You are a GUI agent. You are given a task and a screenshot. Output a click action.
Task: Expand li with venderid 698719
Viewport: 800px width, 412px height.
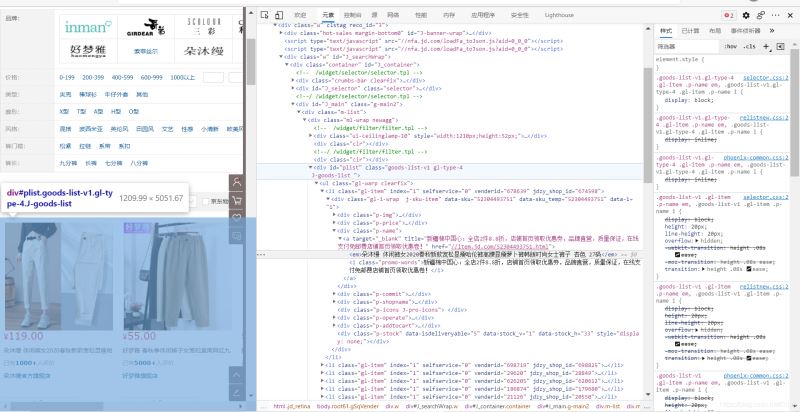tap(322, 365)
